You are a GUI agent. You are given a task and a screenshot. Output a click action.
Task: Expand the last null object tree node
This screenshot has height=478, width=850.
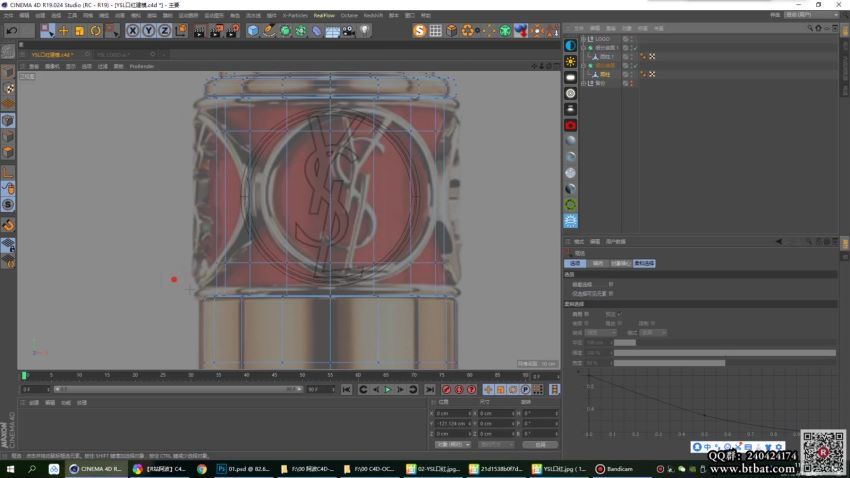(583, 83)
